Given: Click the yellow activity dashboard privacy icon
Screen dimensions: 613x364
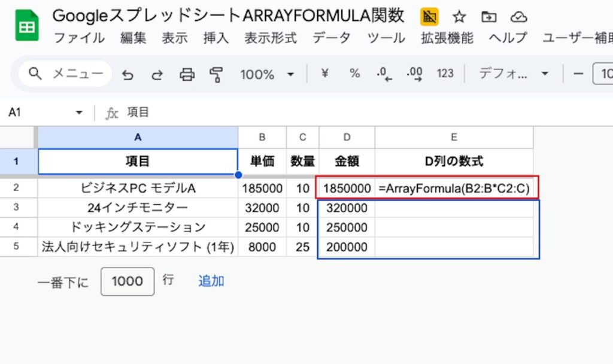Looking at the screenshot, I should click(x=429, y=17).
